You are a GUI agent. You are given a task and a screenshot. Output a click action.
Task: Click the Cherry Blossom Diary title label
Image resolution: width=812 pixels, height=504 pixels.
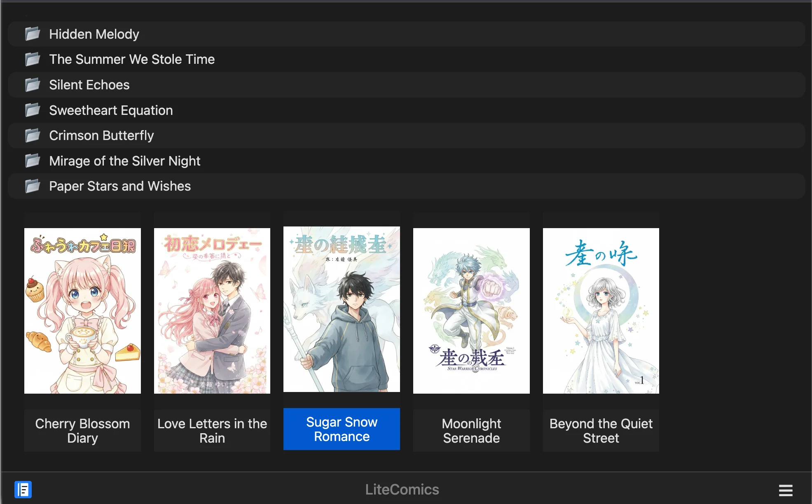[x=82, y=430]
